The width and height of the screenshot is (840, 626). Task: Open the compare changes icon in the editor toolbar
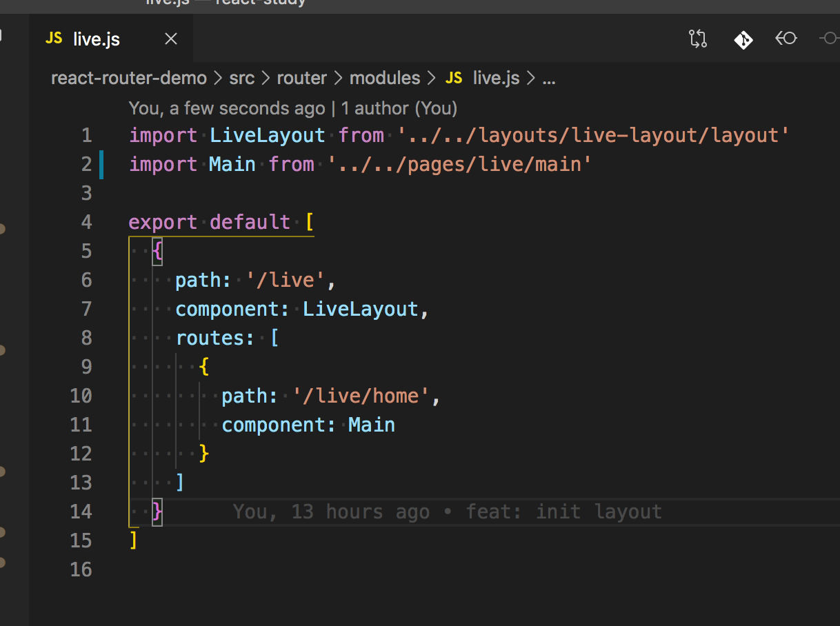coord(698,39)
